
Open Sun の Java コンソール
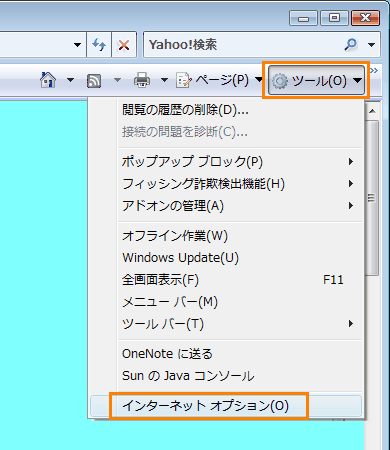point(226,376)
